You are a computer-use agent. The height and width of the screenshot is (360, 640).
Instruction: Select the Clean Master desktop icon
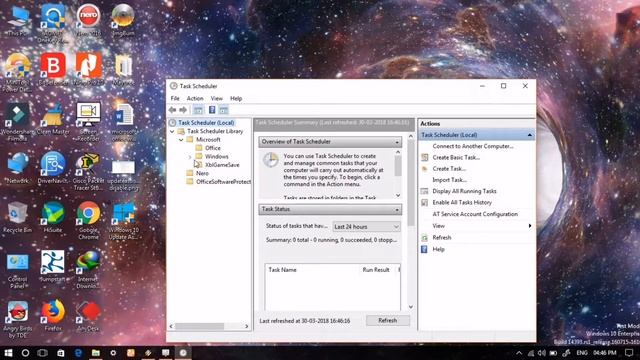[53, 119]
